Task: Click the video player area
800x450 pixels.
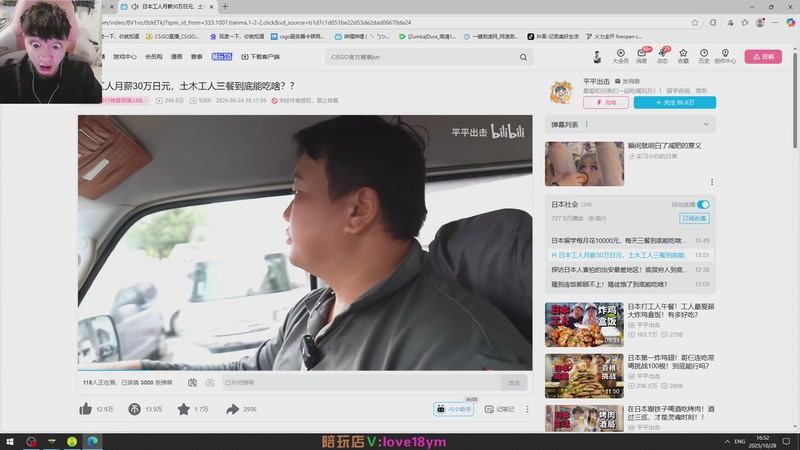Action: pos(305,242)
